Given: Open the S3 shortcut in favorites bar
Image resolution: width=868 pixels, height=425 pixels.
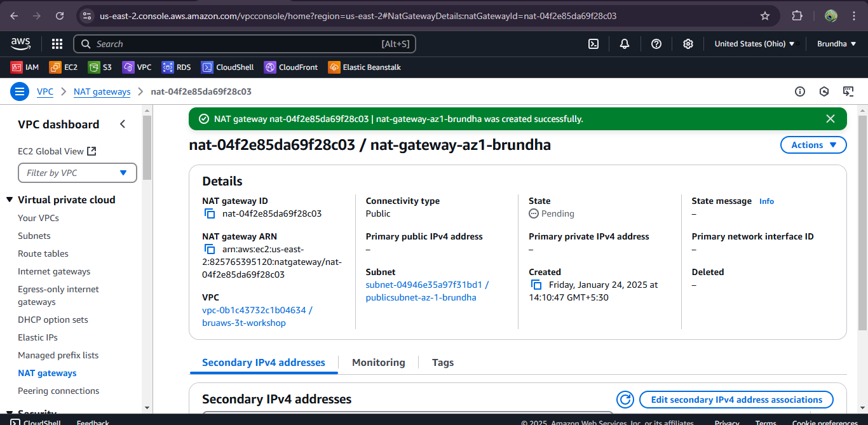Looking at the screenshot, I should 100,67.
